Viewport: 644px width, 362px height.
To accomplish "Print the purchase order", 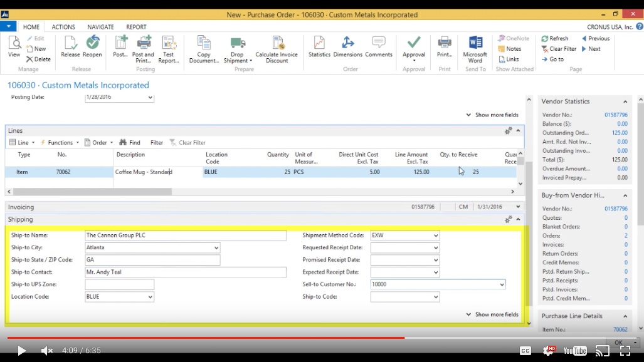I will coord(445,46).
